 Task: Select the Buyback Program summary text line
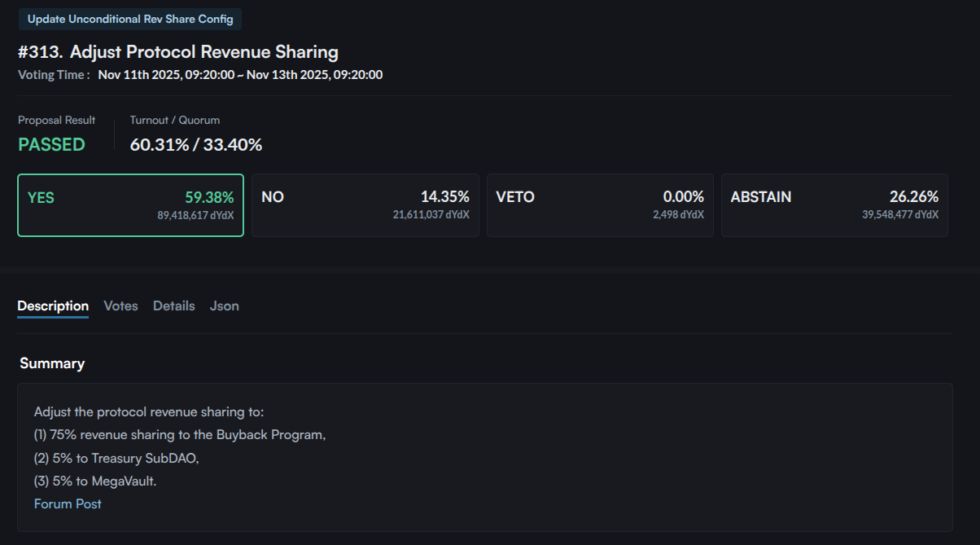178,434
